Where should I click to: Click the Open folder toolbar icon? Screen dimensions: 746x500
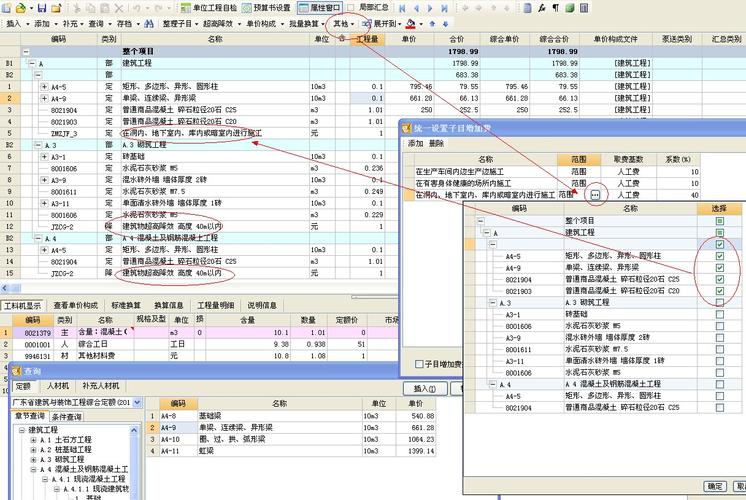[20, 8]
